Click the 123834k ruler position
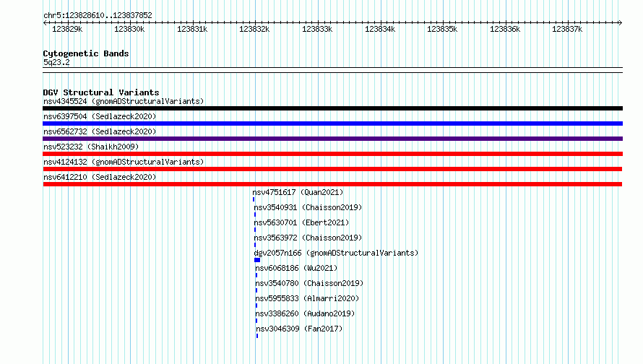The height and width of the screenshot is (364, 643). coord(380,29)
